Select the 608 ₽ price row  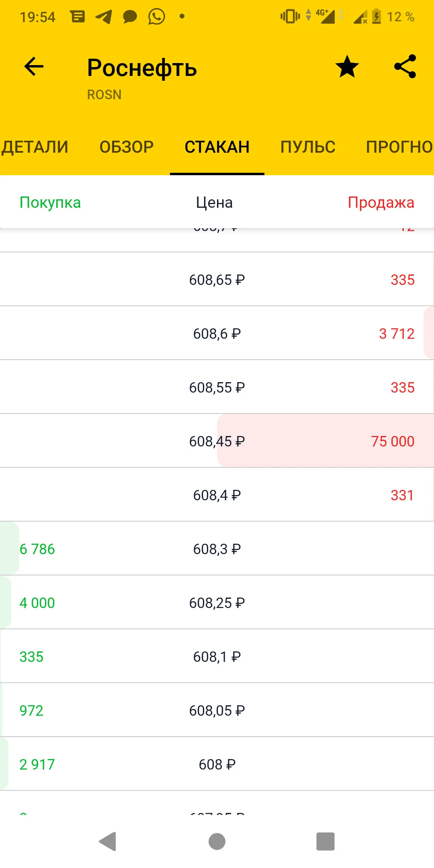[217, 764]
